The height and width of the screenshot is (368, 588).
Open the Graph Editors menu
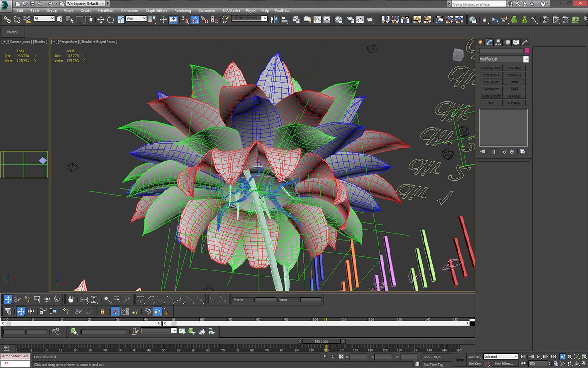click(156, 11)
